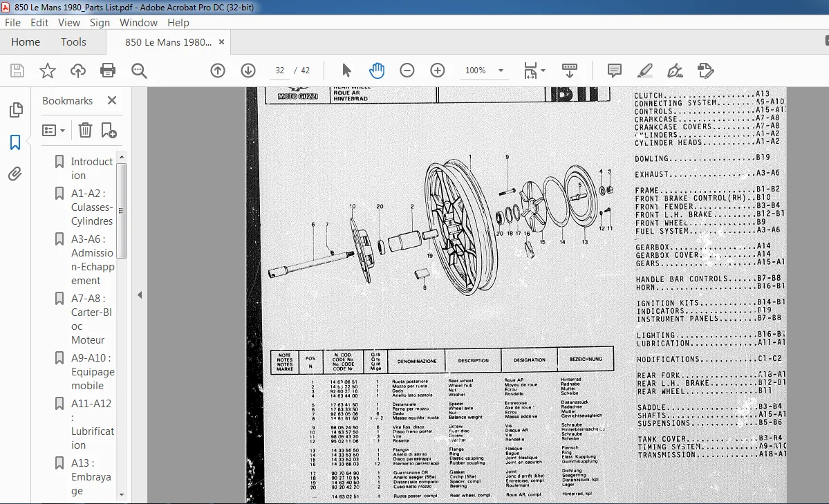Open the Attachments paperclip panel
This screenshot has width=829, height=504.
tap(15, 174)
